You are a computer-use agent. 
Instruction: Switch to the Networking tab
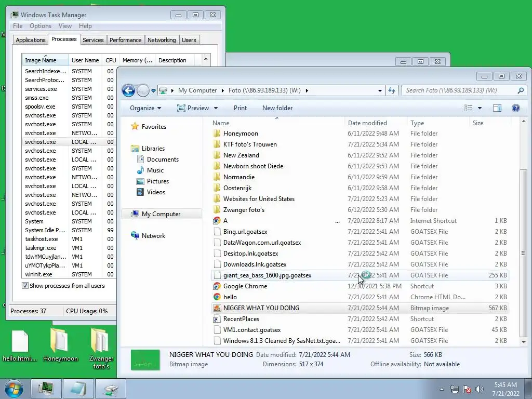click(x=162, y=40)
